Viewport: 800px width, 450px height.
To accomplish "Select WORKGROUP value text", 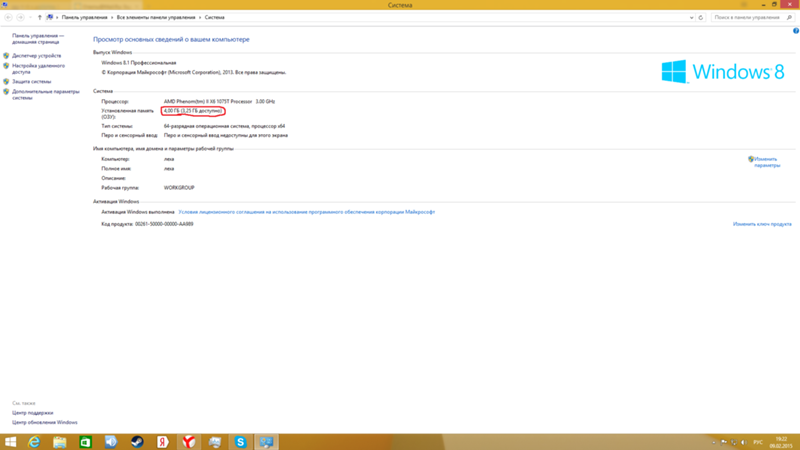I will pyautogui.click(x=179, y=188).
